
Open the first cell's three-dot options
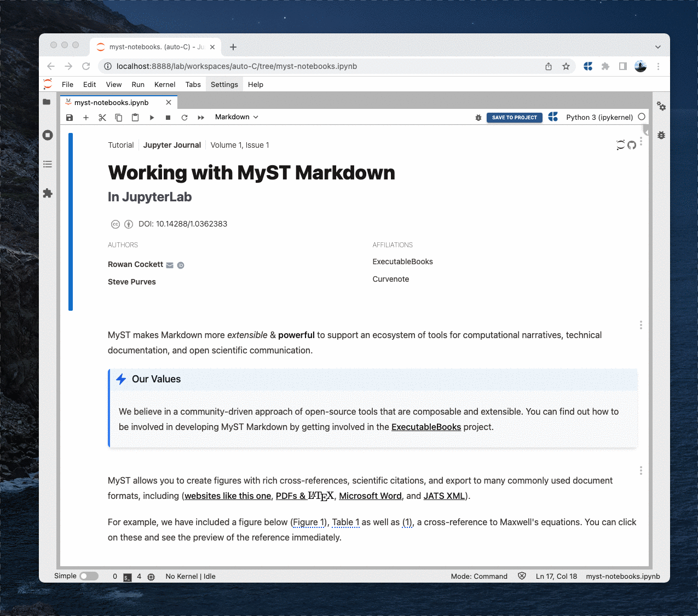pos(641,141)
